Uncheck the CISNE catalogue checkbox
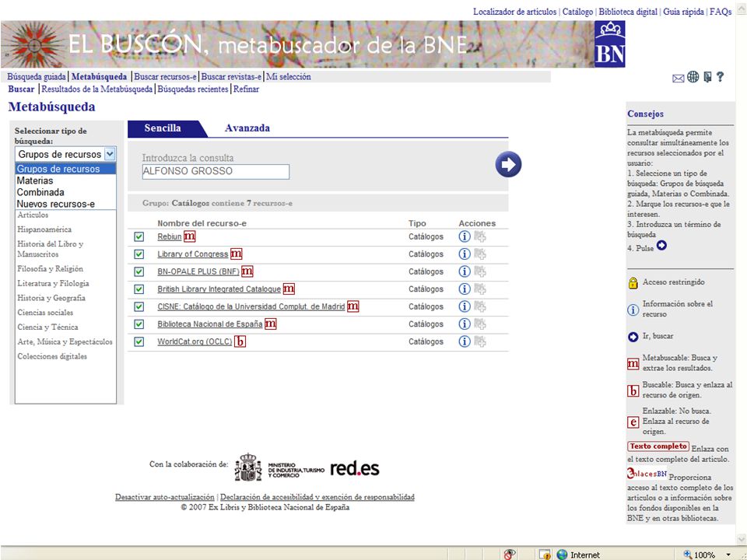 coord(139,306)
